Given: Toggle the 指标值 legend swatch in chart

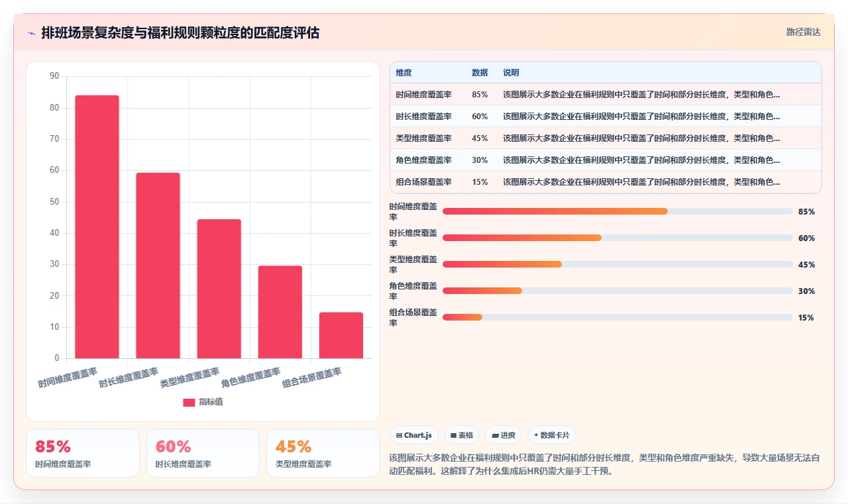Looking at the screenshot, I should click(189, 402).
